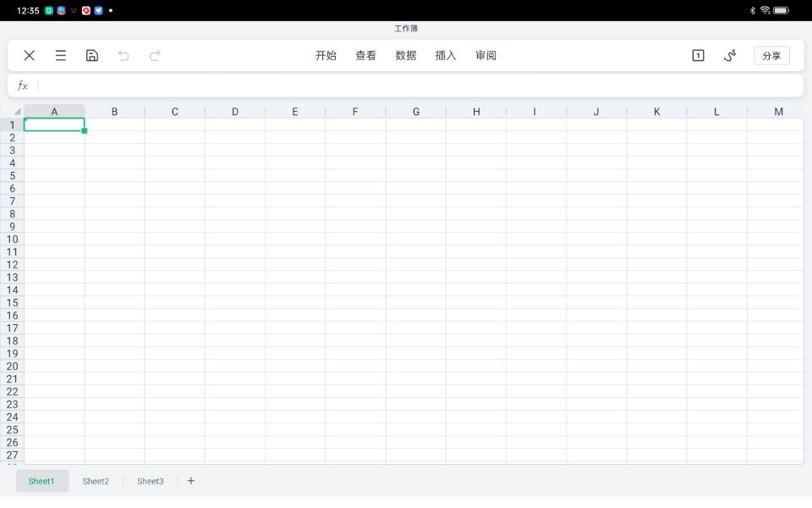This screenshot has height=508, width=812.
Task: Click the undo arrow icon
Action: click(x=123, y=56)
